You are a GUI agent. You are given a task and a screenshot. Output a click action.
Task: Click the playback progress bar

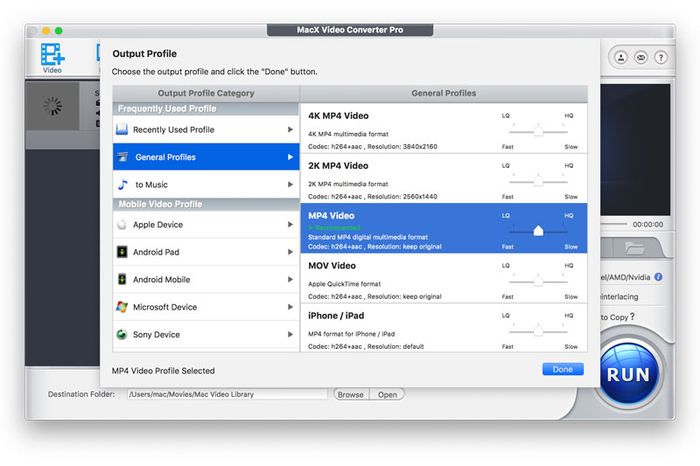pyautogui.click(x=614, y=224)
